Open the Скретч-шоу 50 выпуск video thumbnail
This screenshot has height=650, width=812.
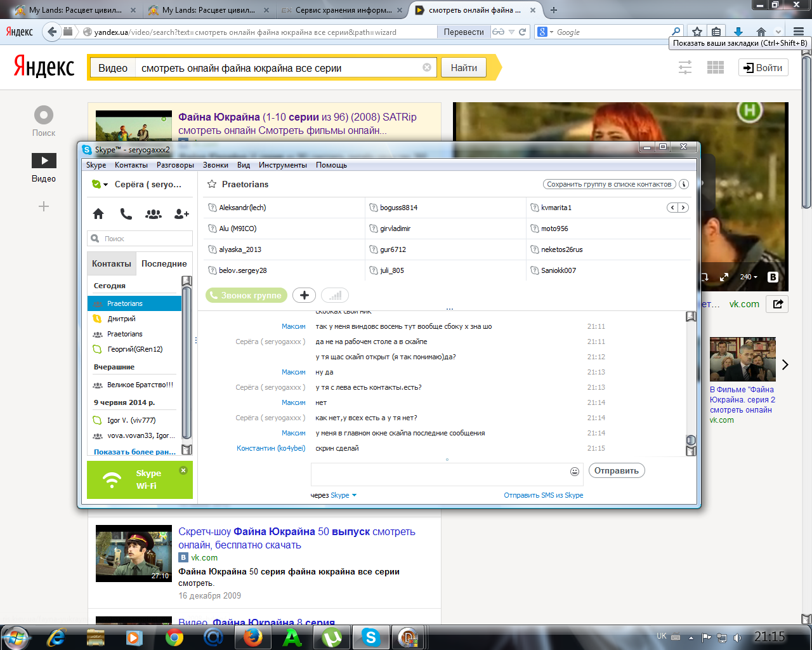[134, 554]
